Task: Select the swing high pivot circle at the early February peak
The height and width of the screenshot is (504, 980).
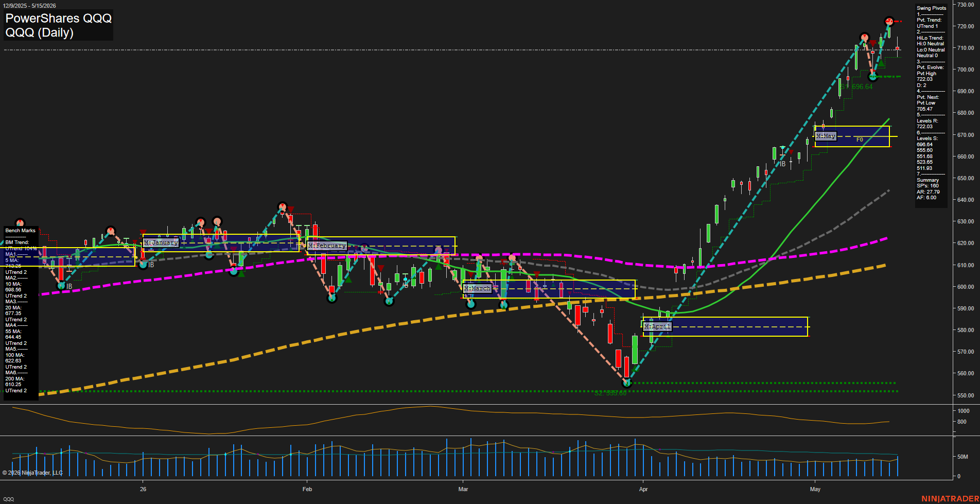Action: tap(282, 207)
